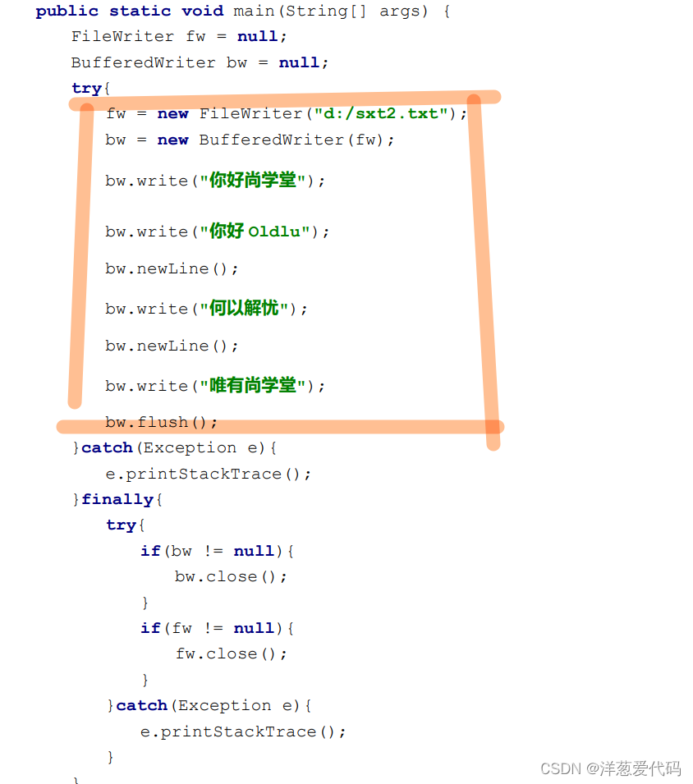Click the condition line 'if(bw != null){'
The image size is (693, 784).
click(x=217, y=551)
